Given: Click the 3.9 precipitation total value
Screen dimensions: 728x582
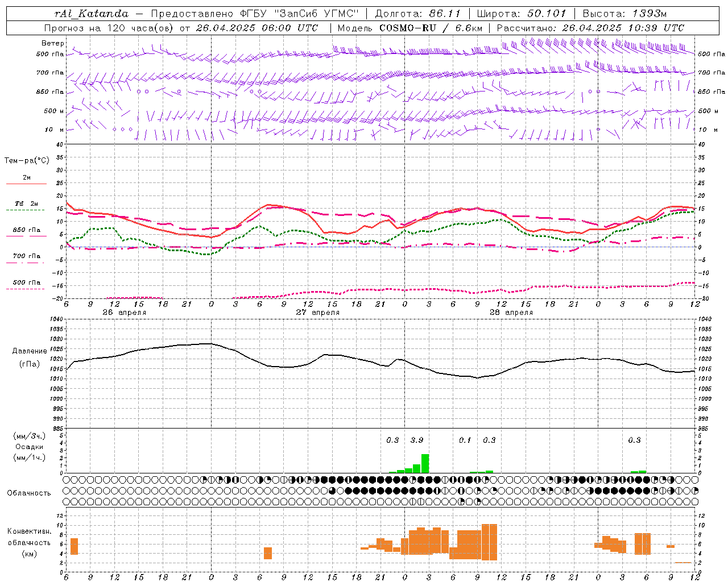Looking at the screenshot, I should 417,440.
